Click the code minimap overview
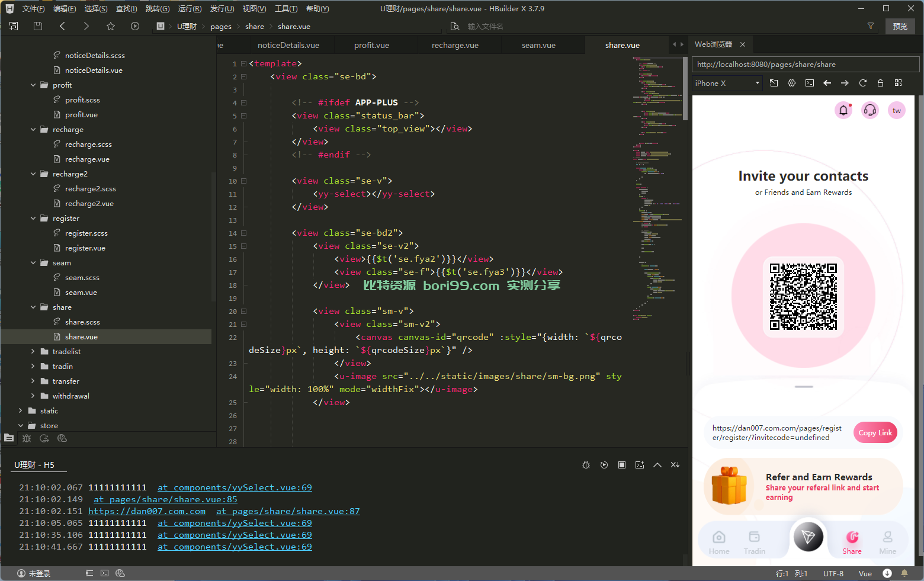The height and width of the screenshot is (581, 924). (x=657, y=190)
